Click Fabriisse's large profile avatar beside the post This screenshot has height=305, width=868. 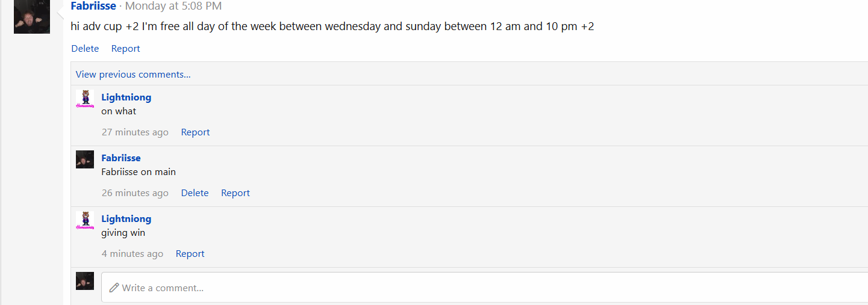point(32,16)
